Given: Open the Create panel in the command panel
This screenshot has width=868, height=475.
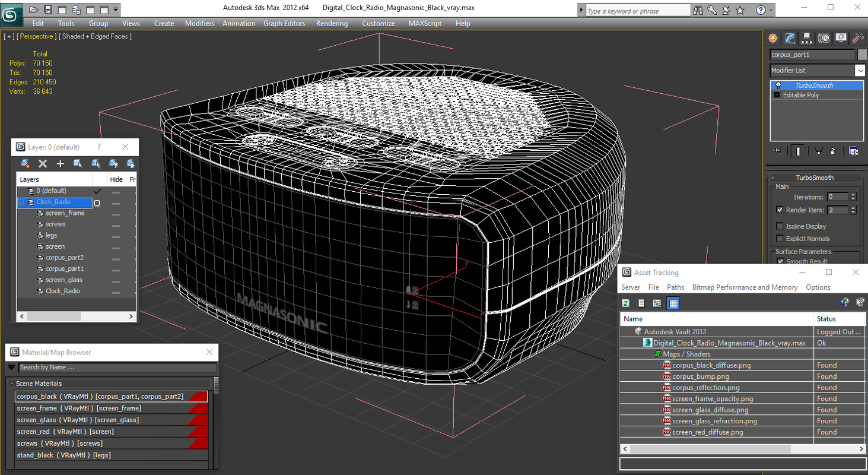Looking at the screenshot, I should 772,38.
